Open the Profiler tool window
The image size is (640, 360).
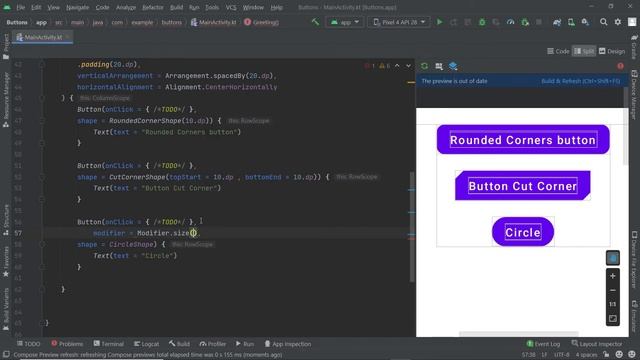coord(213,344)
